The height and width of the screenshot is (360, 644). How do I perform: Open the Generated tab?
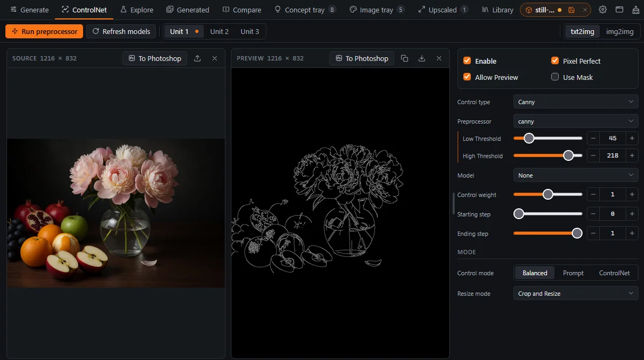pos(188,10)
